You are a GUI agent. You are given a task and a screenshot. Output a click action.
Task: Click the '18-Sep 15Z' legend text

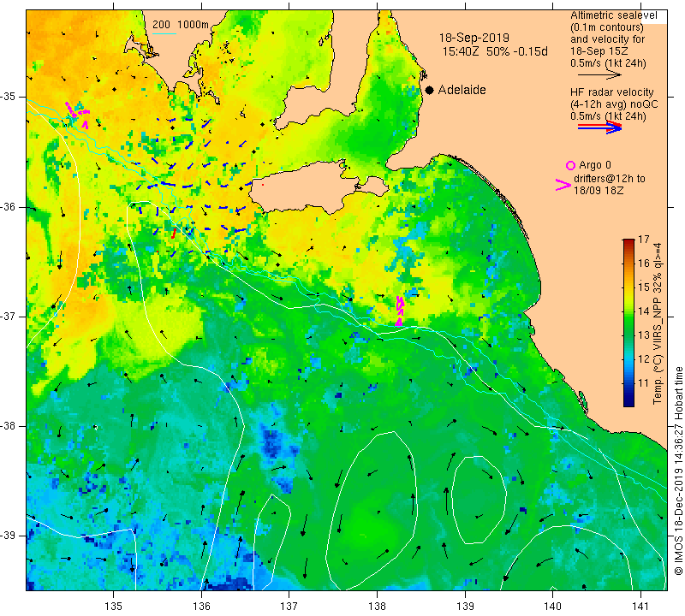599,51
